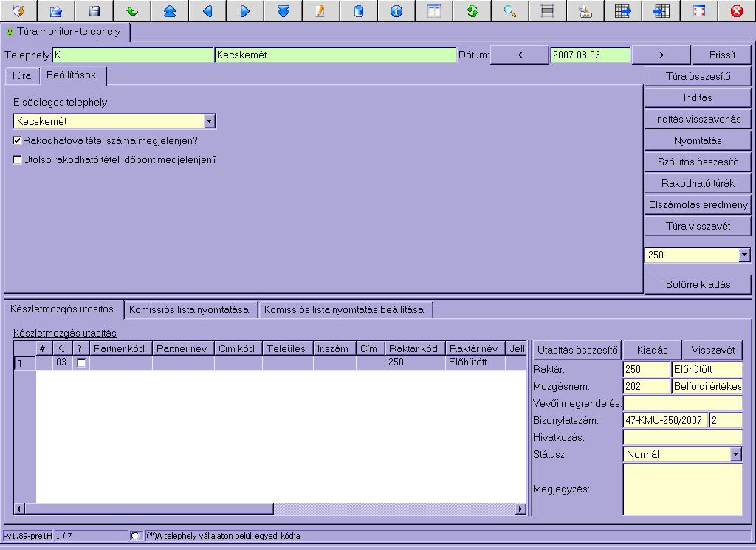Image resolution: width=756 pixels, height=550 pixels.
Task: Jump to first record with double up arrow
Action: pos(170,11)
